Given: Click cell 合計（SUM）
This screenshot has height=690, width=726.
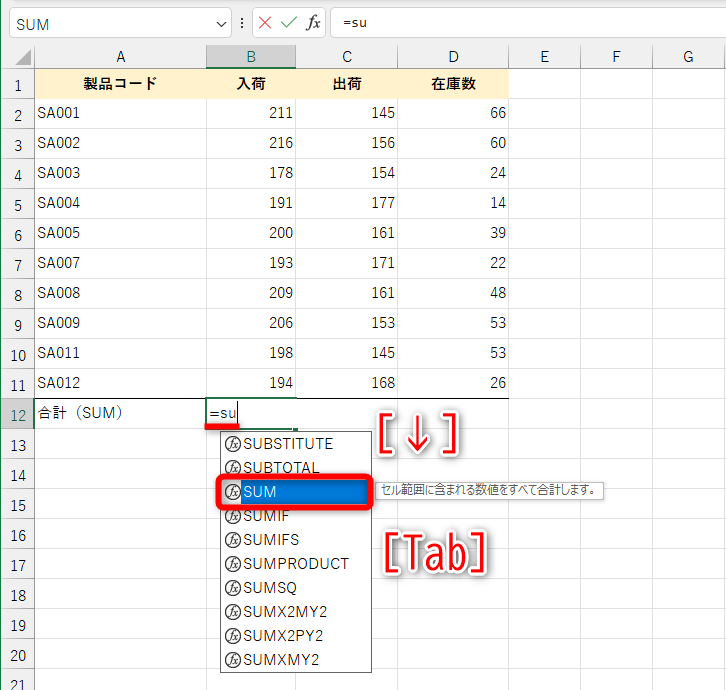Looking at the screenshot, I should pos(120,413).
